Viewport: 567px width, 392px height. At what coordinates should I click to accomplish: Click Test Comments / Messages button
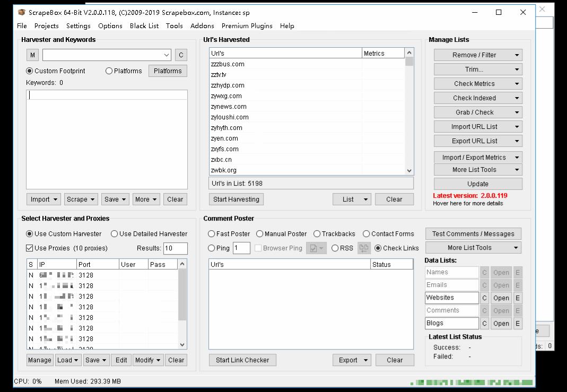pos(473,233)
